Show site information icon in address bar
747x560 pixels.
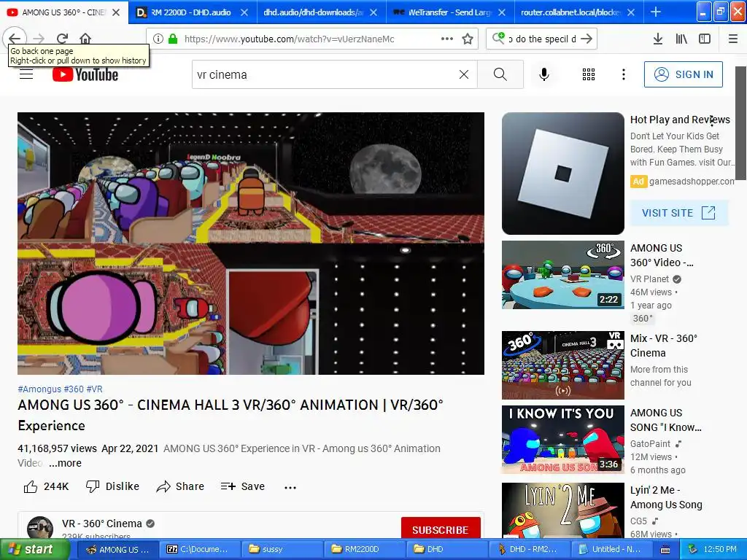pyautogui.click(x=158, y=39)
